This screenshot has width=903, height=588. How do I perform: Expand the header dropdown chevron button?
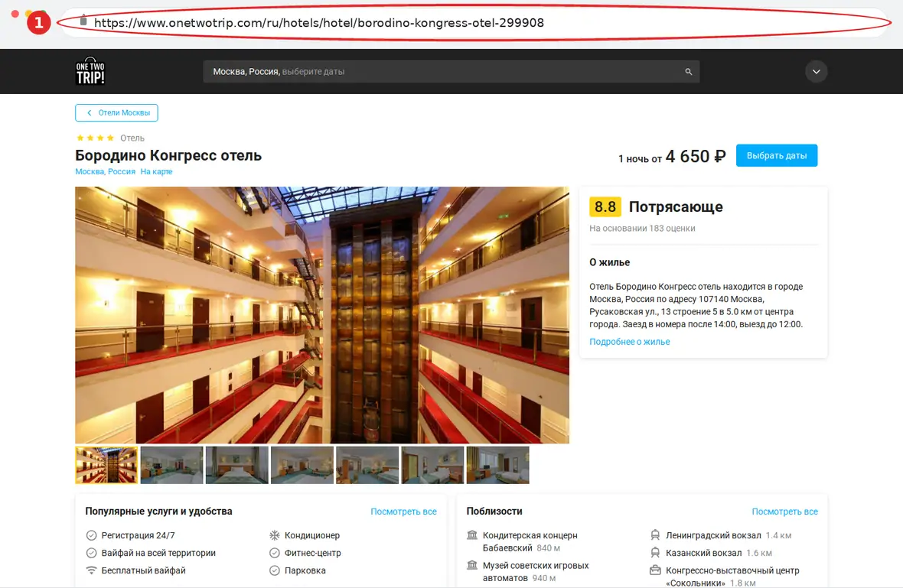(x=816, y=72)
